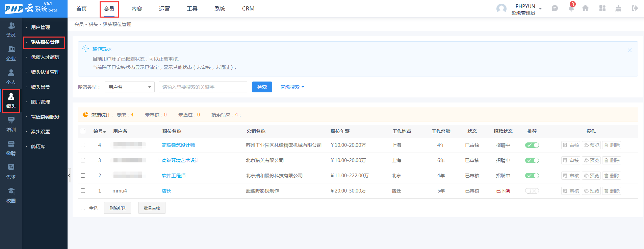
Task: Focus the search keyword input field
Action: 203,87
